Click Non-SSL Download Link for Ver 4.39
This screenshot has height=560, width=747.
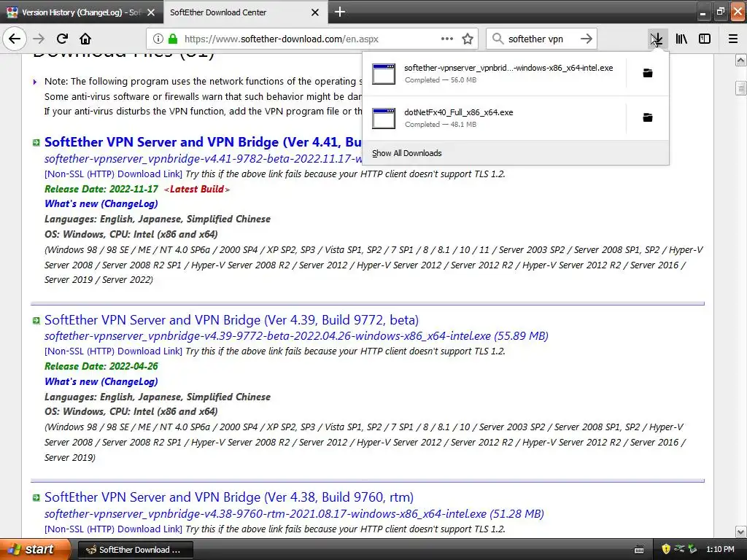coord(113,351)
